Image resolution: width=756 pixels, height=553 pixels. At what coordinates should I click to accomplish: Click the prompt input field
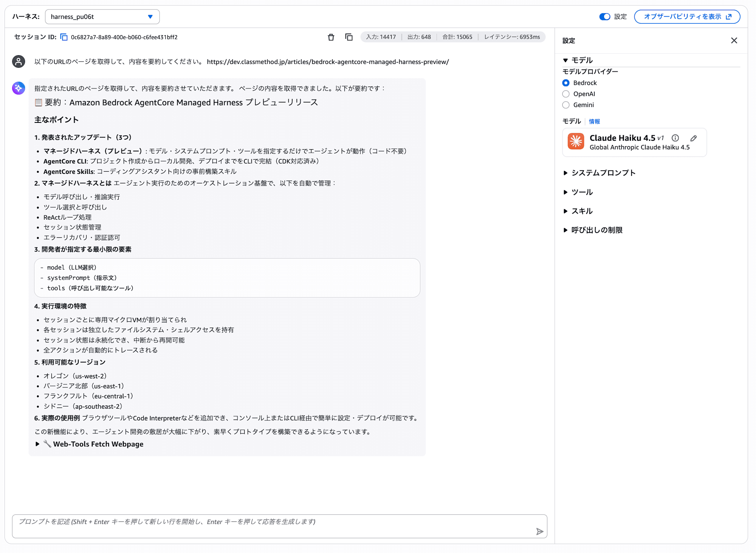pyautogui.click(x=279, y=526)
